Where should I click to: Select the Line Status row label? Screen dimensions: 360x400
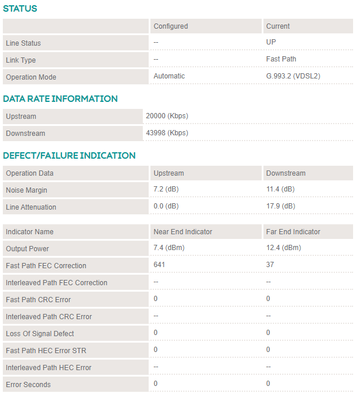pos(23,43)
